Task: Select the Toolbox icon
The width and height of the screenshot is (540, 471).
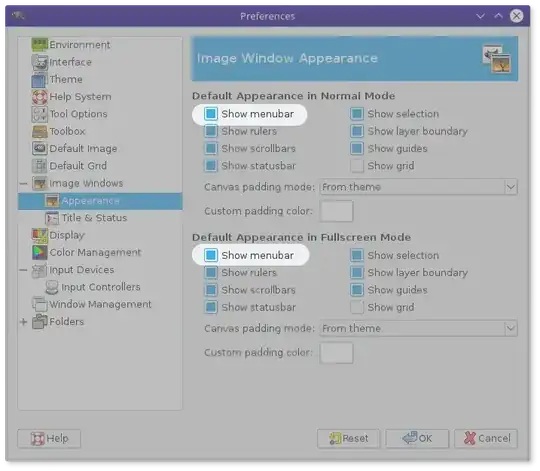Action: (x=40, y=132)
